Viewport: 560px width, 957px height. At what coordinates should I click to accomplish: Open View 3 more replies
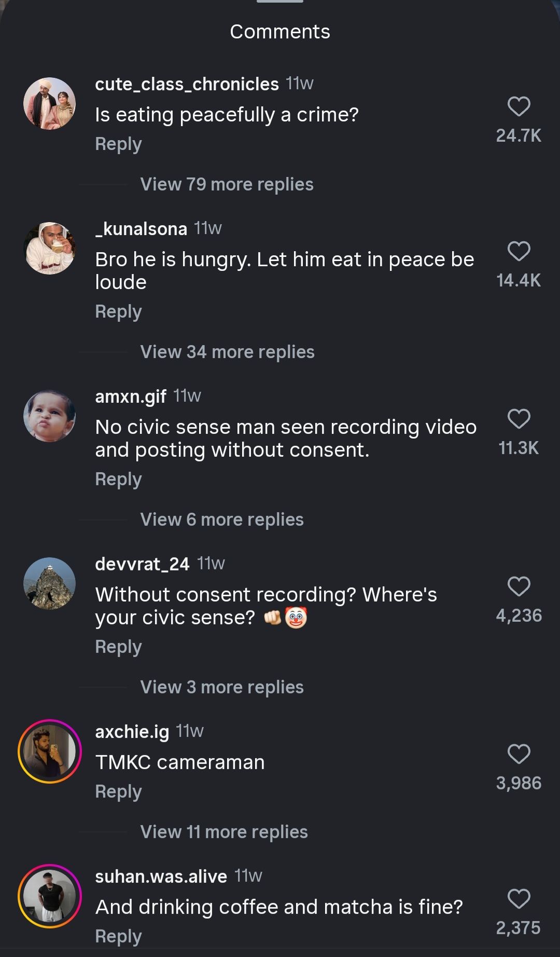click(222, 687)
